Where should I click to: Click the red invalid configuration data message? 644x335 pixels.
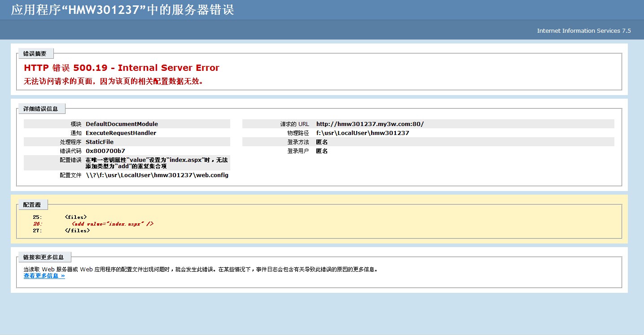(113, 82)
